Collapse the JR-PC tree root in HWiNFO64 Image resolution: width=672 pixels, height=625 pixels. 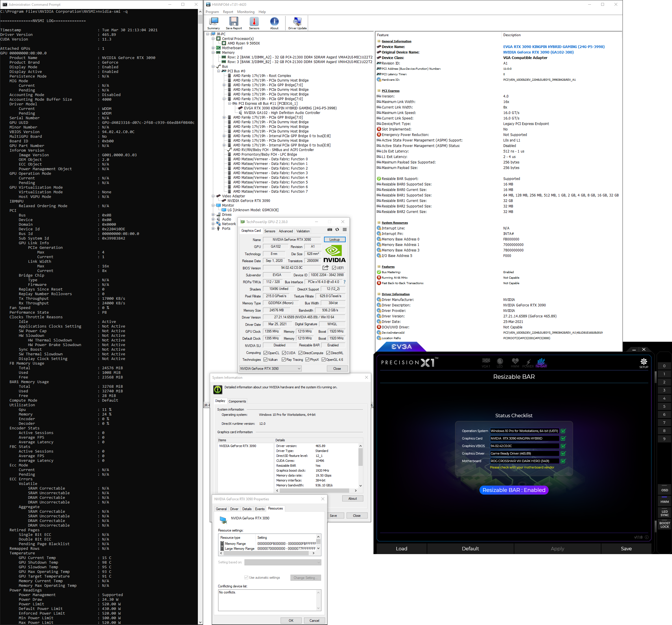208,34
